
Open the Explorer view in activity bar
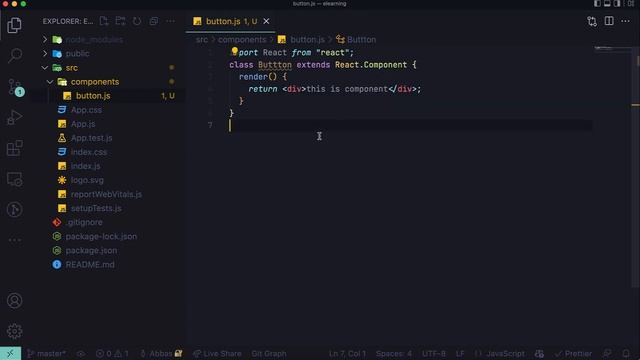point(14,25)
